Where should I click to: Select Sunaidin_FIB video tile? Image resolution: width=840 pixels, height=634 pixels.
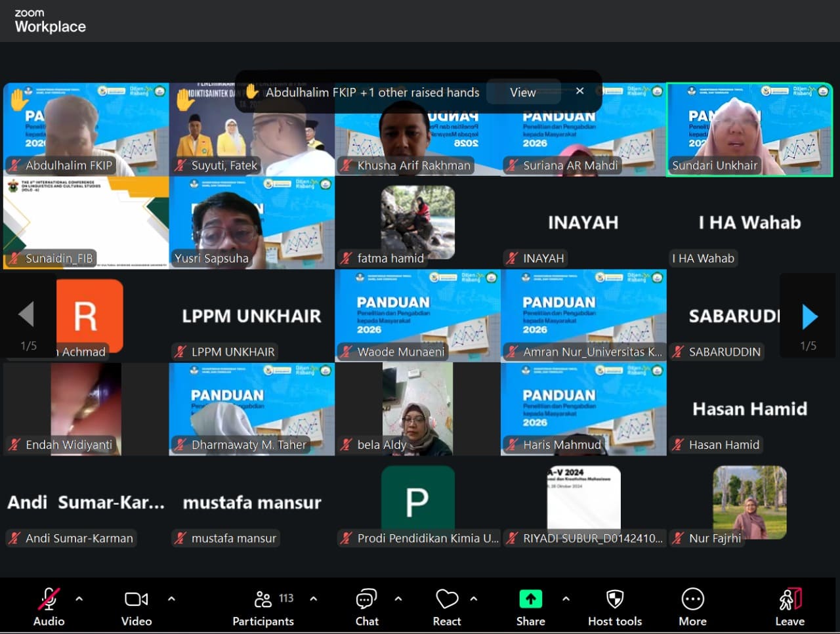(x=86, y=222)
